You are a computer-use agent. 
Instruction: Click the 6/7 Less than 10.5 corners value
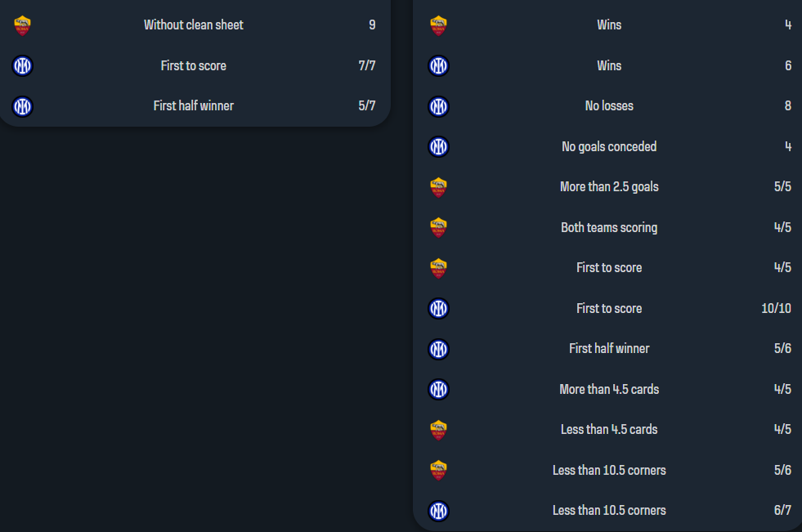(782, 511)
